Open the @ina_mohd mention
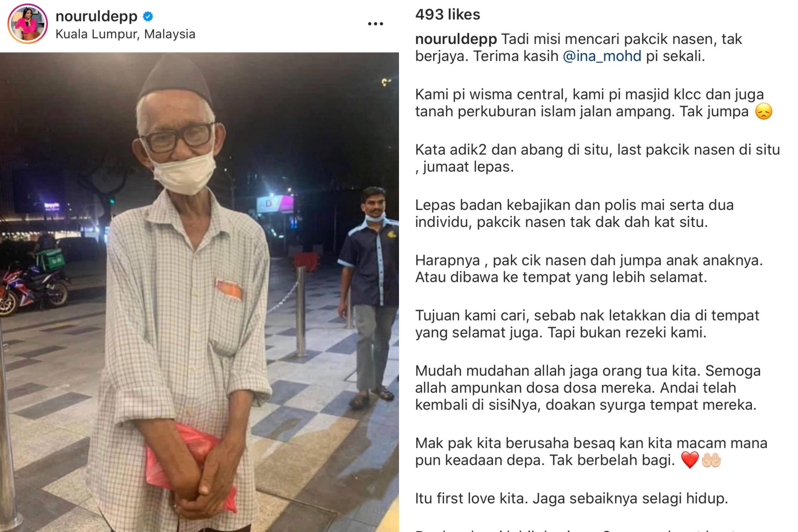798x532 pixels. (602, 56)
